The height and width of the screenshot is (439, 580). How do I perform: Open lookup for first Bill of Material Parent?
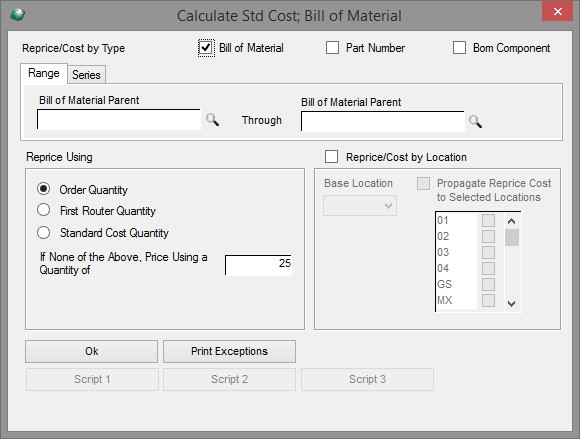[x=212, y=120]
